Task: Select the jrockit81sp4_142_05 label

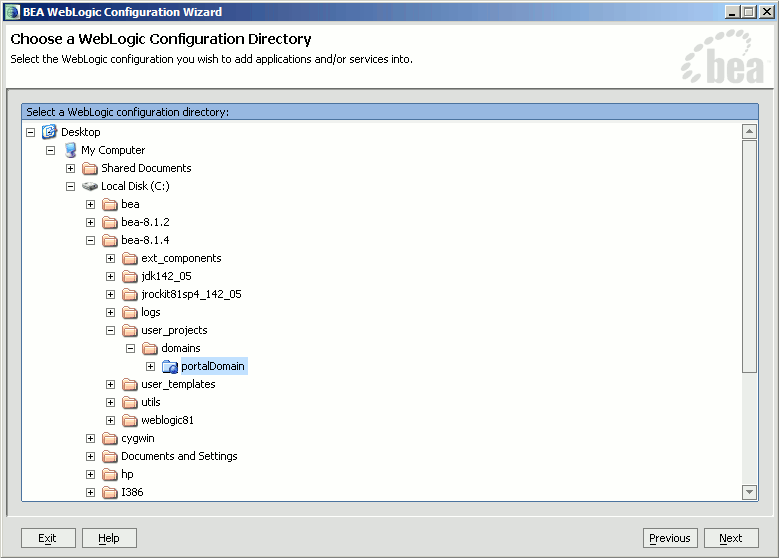Action: (191, 294)
